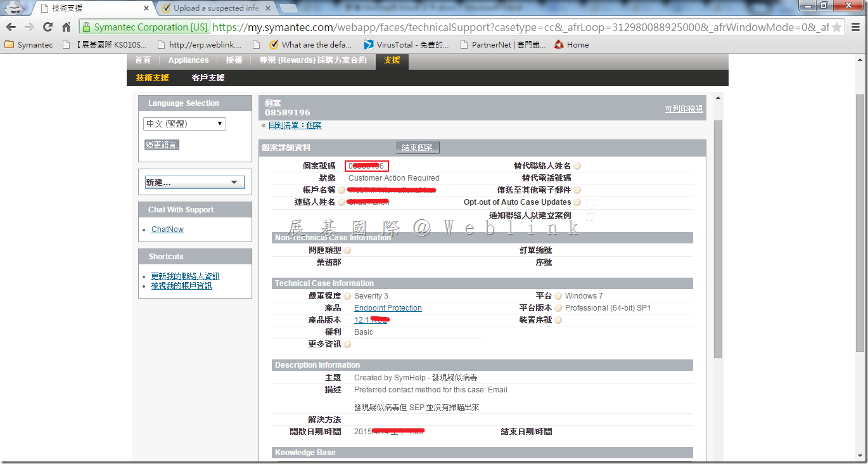This screenshot has width=868, height=464.
Task: Open the 12.1 product version link
Action: [x=371, y=320]
